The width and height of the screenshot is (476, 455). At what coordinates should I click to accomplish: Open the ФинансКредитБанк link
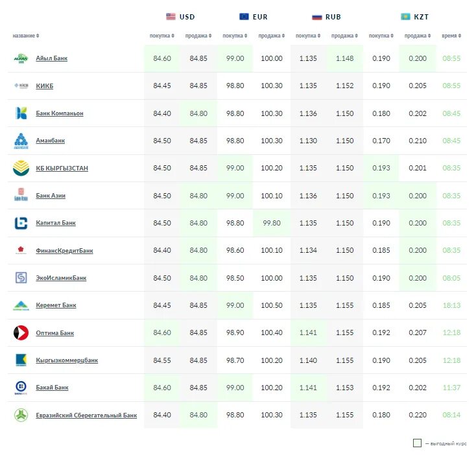coord(64,251)
